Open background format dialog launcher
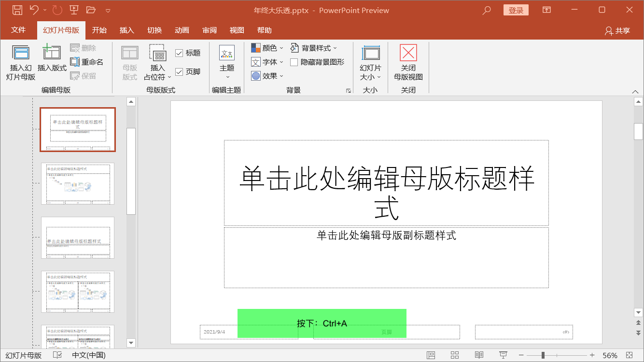The height and width of the screenshot is (362, 644). (x=349, y=90)
